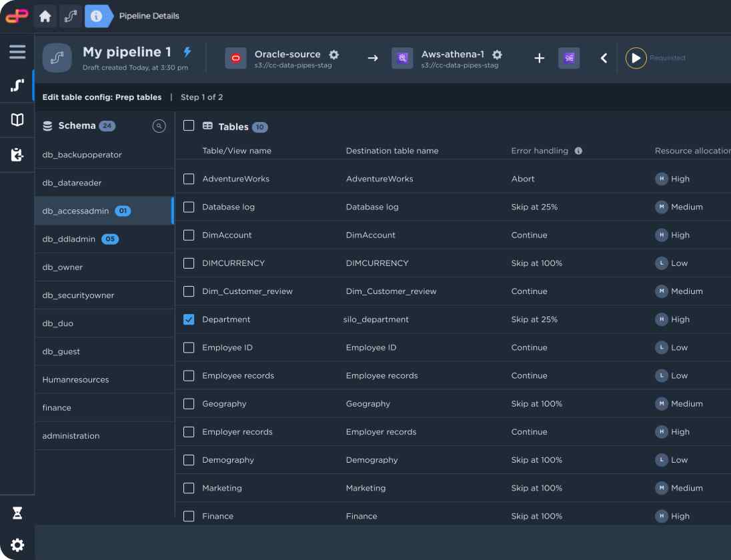
Task: Click the My pipeline 1 title
Action: click(x=127, y=52)
